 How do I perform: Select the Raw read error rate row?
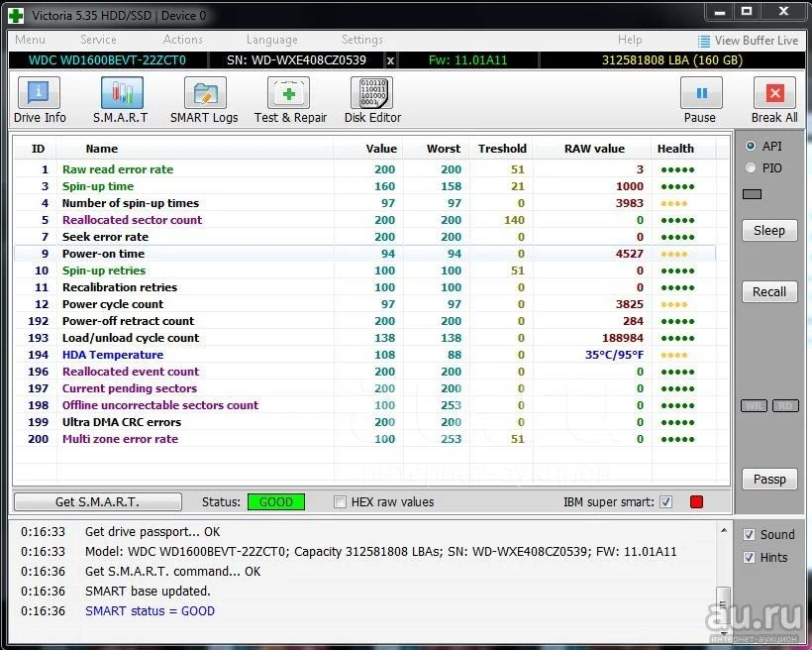point(364,169)
